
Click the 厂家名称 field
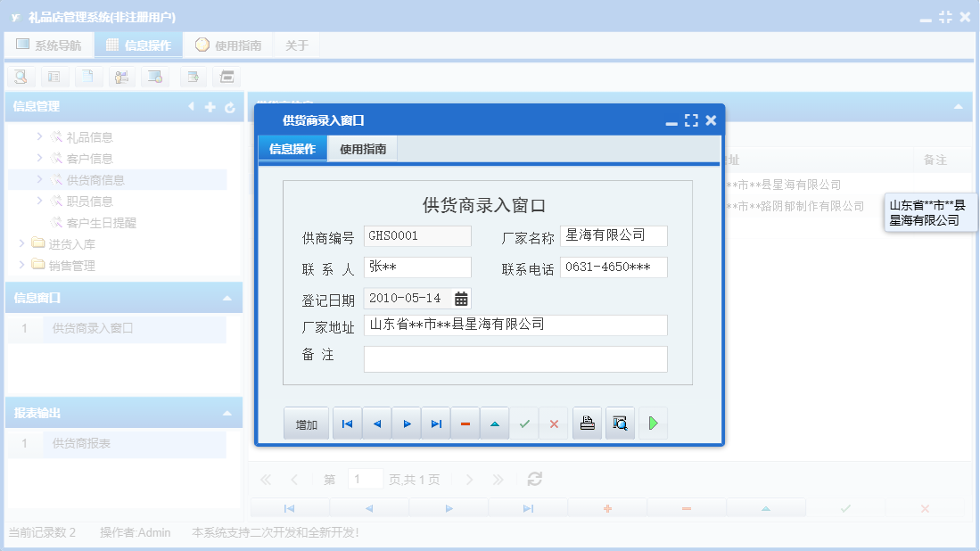coord(614,236)
